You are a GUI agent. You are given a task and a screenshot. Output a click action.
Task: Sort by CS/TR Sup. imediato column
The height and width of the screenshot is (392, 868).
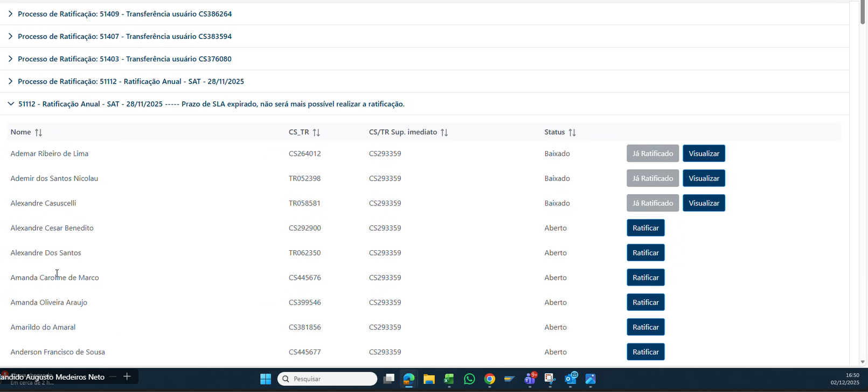(x=444, y=132)
